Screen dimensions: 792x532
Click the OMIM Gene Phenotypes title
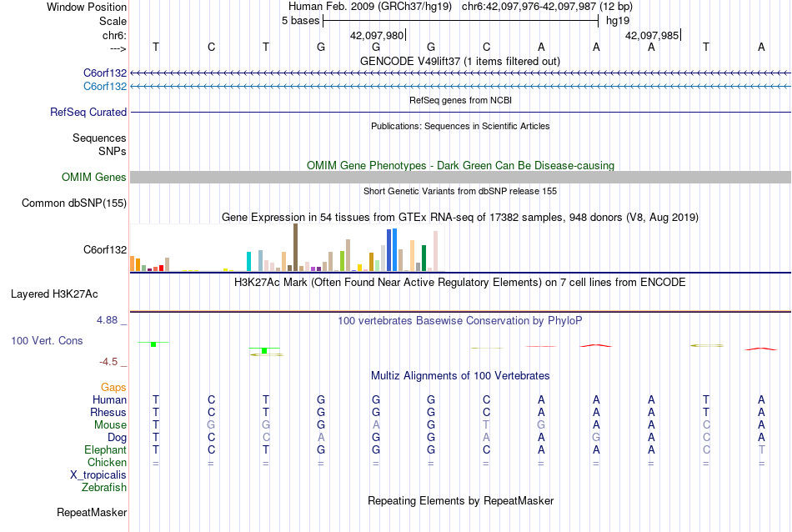[460, 165]
